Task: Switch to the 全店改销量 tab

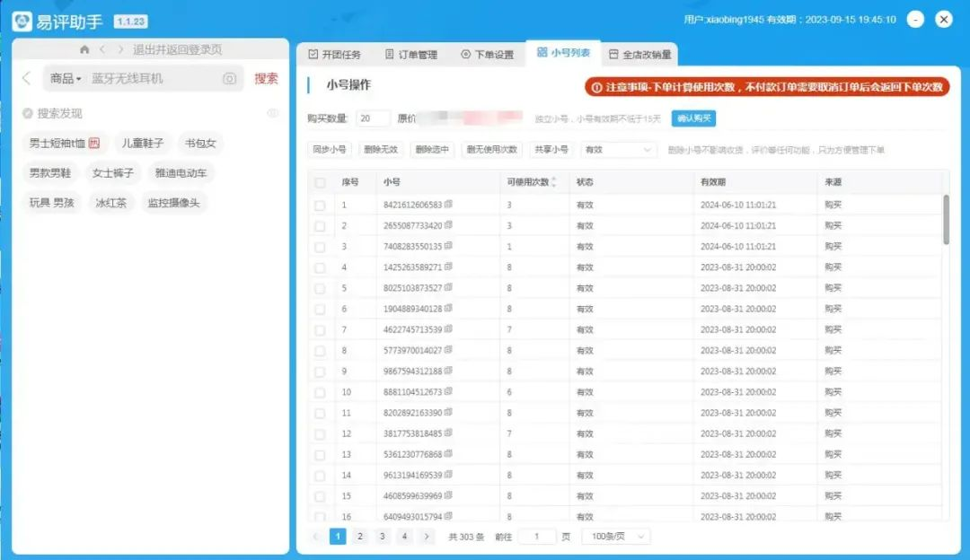Action: [640, 53]
